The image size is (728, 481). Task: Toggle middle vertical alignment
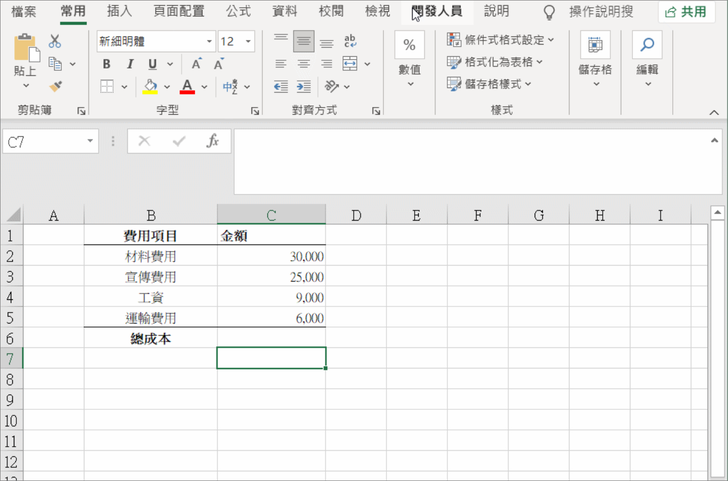(302, 42)
